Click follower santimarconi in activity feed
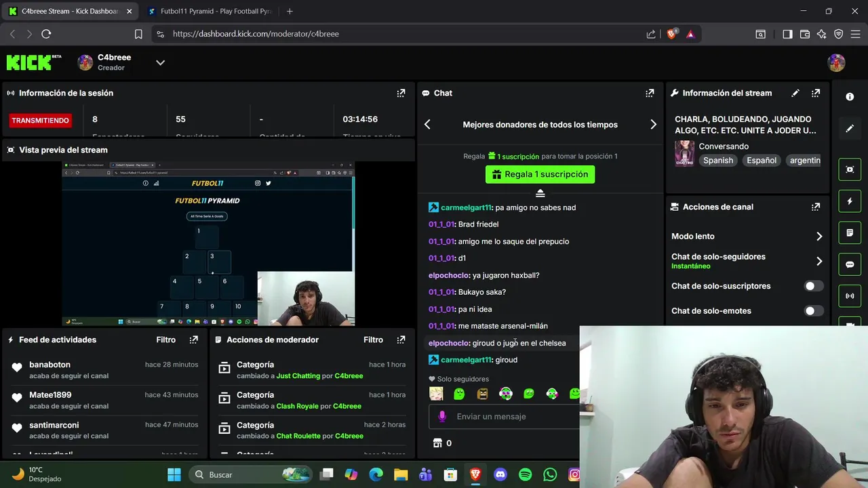This screenshot has width=868, height=488. pos(54,425)
